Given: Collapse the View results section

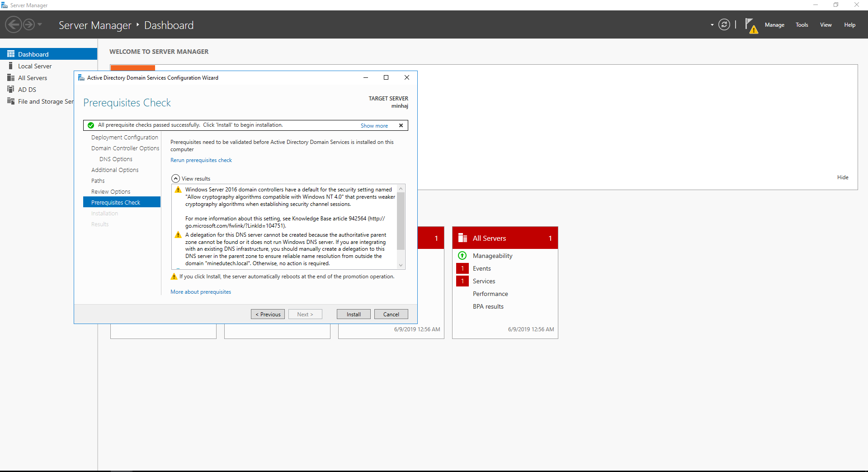Looking at the screenshot, I should (x=175, y=179).
